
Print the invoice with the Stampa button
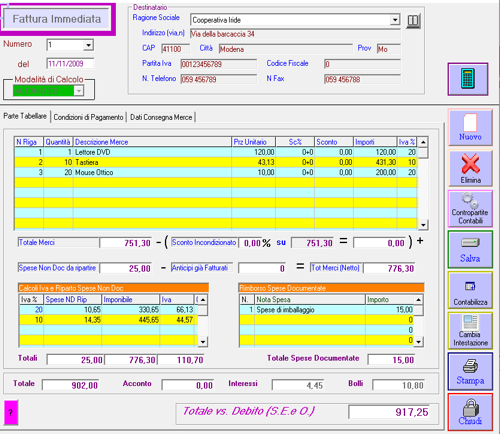tap(470, 371)
